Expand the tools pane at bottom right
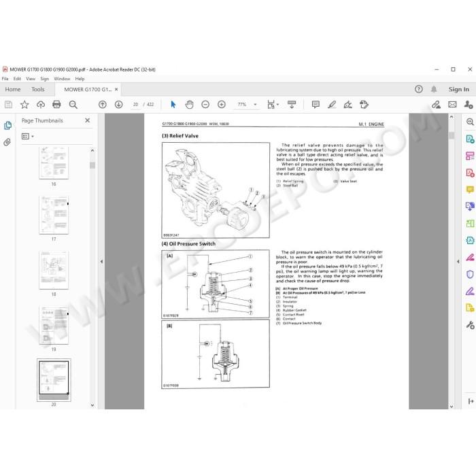 (471, 401)
